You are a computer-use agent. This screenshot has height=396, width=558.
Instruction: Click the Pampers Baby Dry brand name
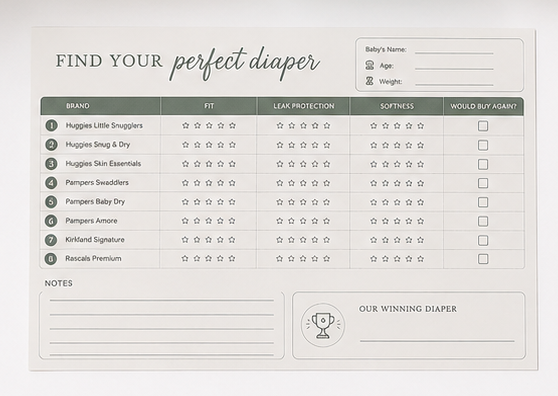[95, 202]
